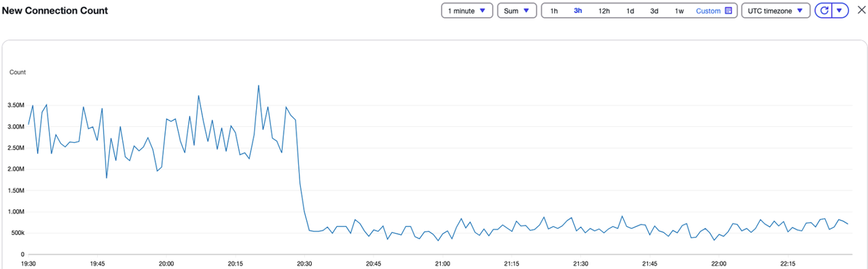Click the 21:45 time axis label

tap(650, 264)
